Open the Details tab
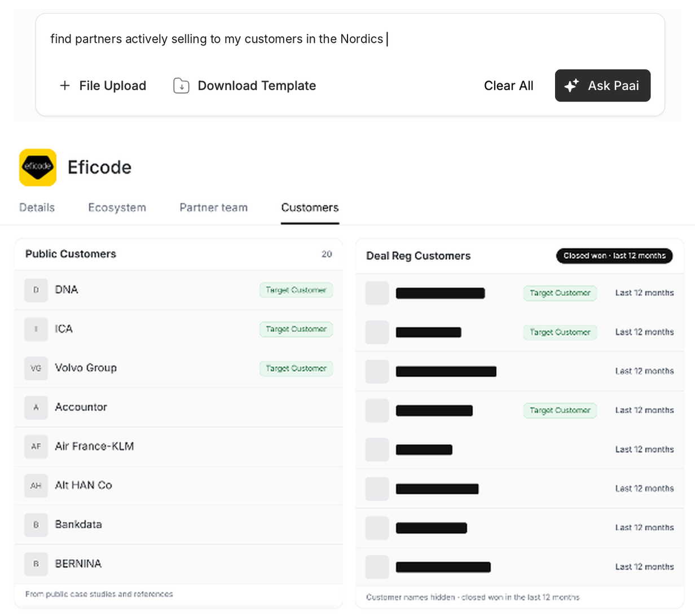This screenshot has height=616, width=695. click(37, 208)
